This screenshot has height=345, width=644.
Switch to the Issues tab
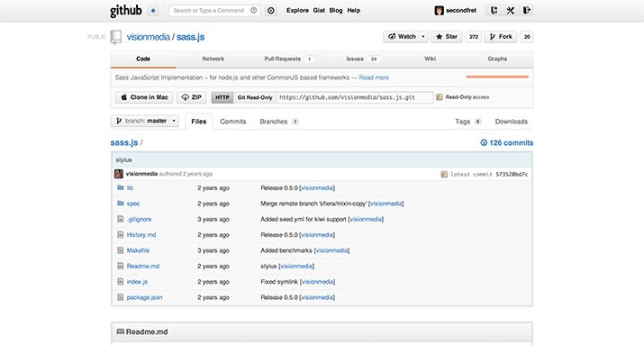[x=362, y=59]
